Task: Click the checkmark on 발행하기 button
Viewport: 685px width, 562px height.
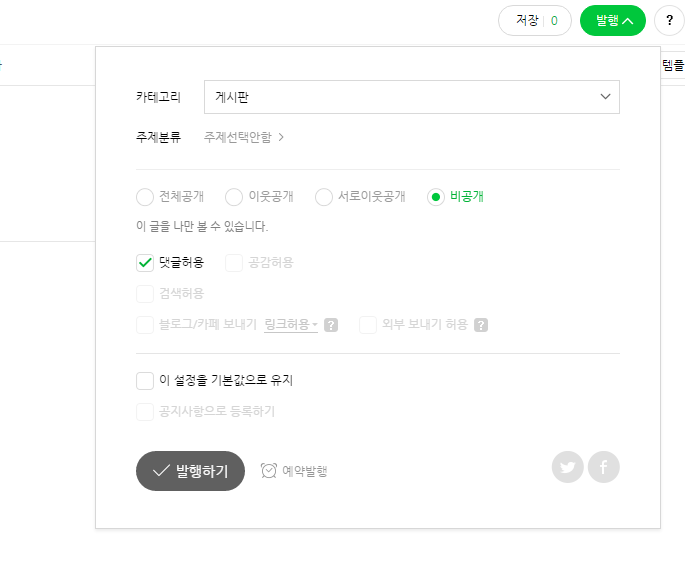Action: pos(161,471)
